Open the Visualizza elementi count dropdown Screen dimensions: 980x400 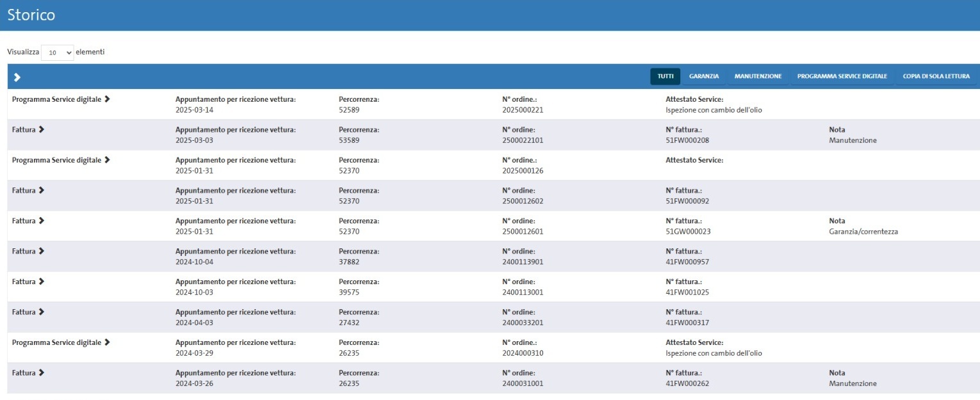tap(58, 52)
